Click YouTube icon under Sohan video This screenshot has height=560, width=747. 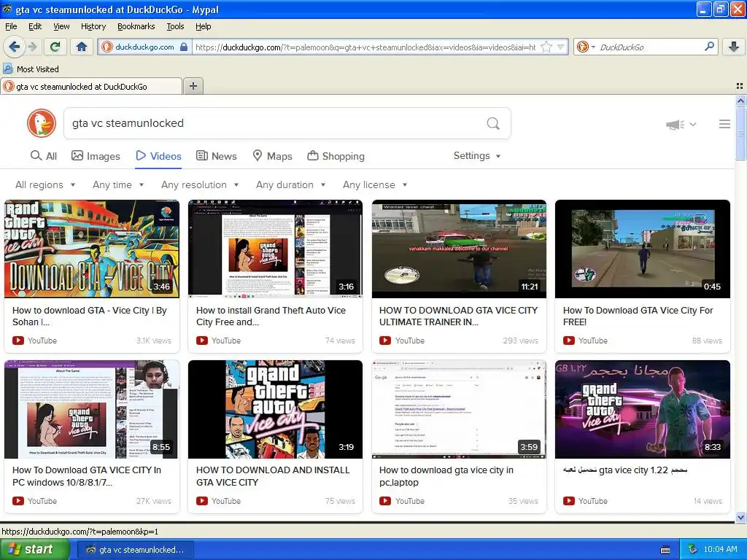[18, 341]
